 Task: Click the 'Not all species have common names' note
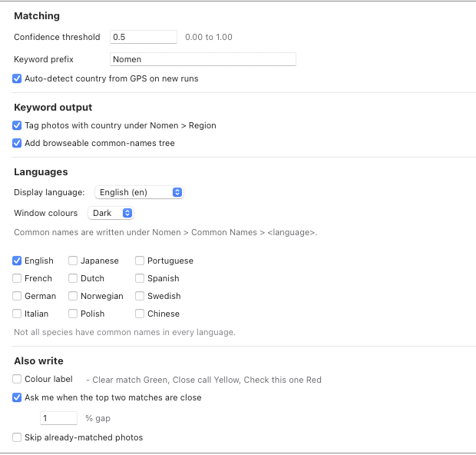[x=125, y=332]
